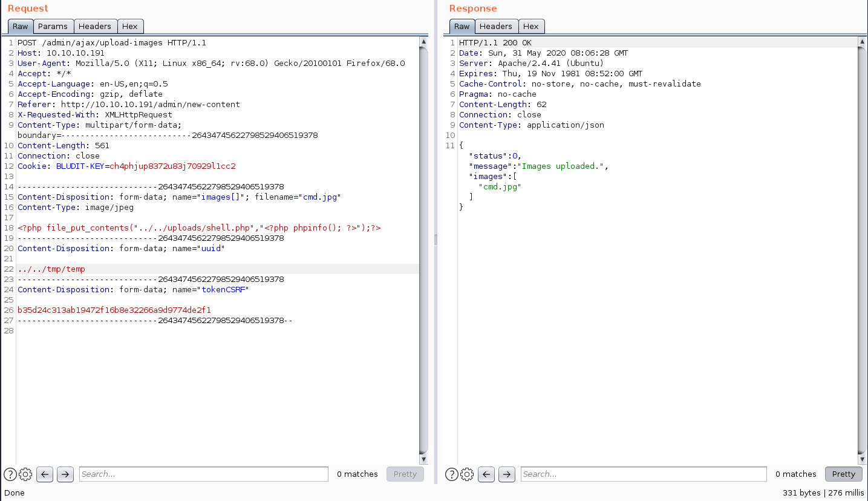
Task: Click the X-Requested-With header line
Action: point(95,115)
